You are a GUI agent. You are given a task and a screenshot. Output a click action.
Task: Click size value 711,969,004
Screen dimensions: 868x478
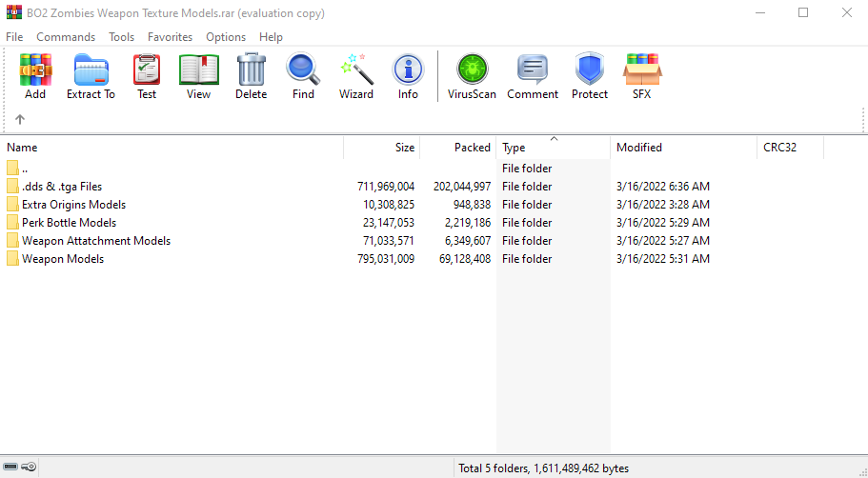coord(386,187)
